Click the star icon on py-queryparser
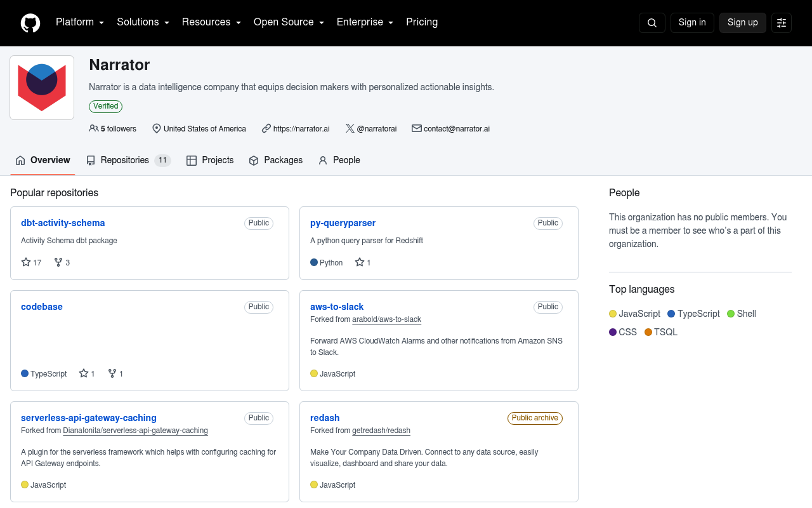Screen dimensions: 812x508 pos(360,262)
